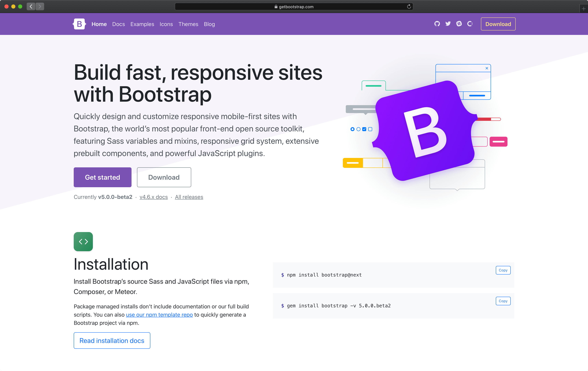The width and height of the screenshot is (588, 371).
Task: Click the 'Get started' primary button
Action: coord(102,177)
